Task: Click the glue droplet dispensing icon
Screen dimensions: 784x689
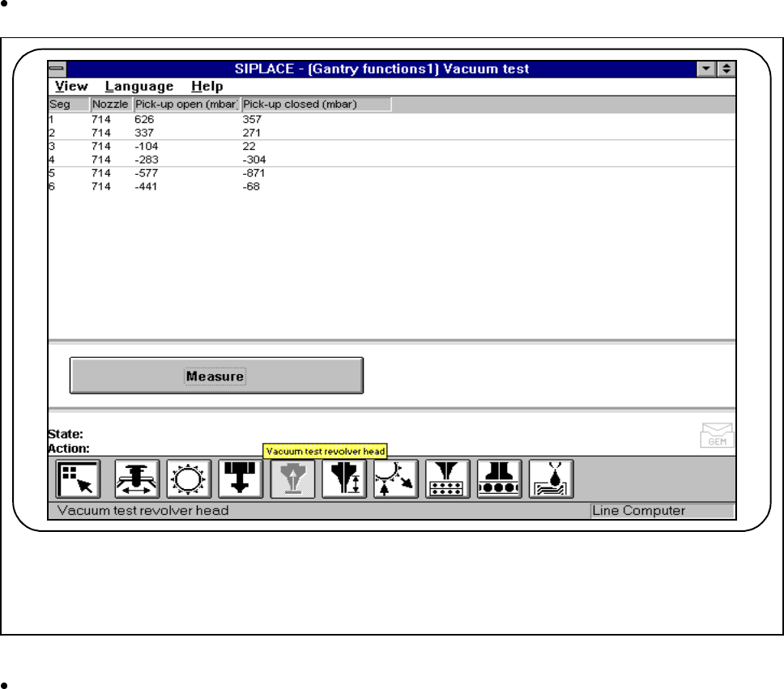Action: pyautogui.click(x=551, y=479)
